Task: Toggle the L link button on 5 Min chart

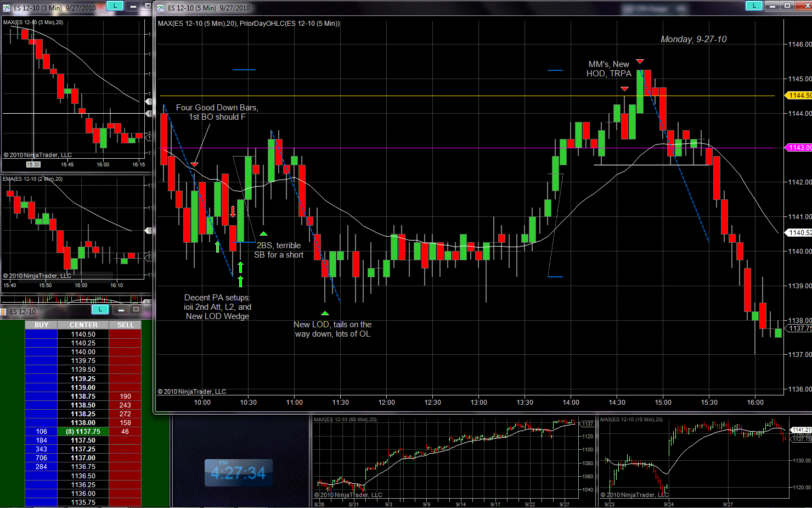Action: [x=754, y=6]
